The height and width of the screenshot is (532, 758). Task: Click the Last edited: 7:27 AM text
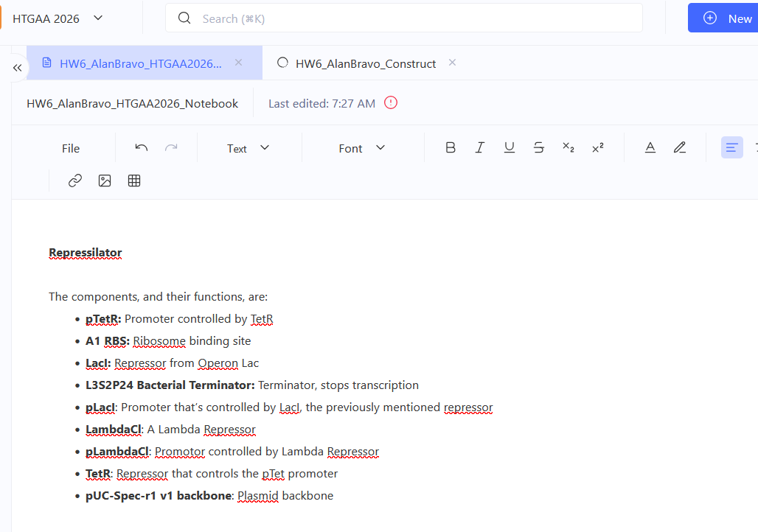click(x=321, y=104)
